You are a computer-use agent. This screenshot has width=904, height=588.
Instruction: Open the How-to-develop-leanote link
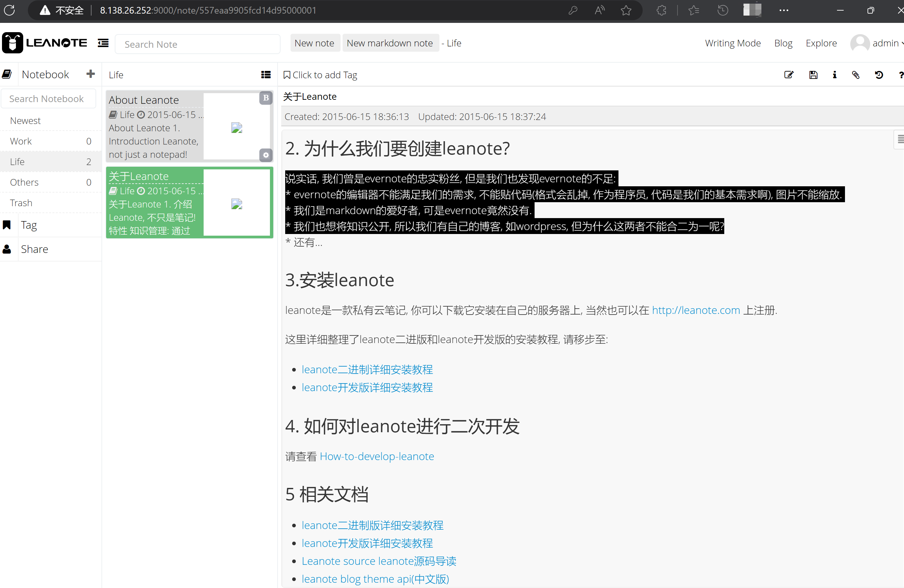(x=377, y=456)
